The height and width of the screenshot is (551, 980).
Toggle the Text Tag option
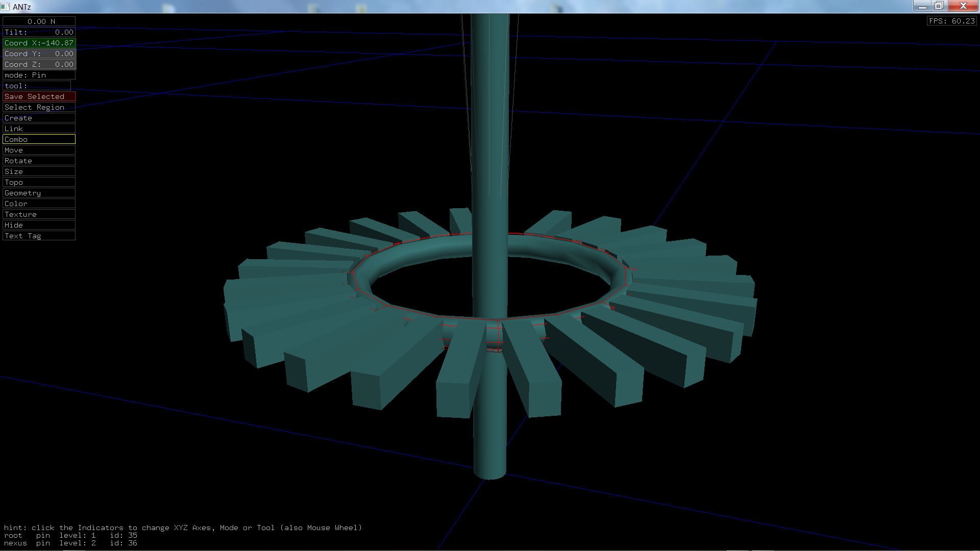[39, 236]
